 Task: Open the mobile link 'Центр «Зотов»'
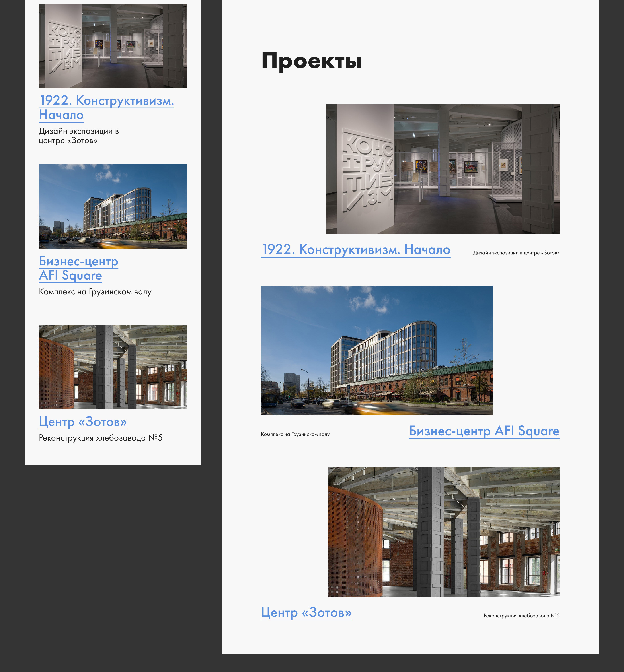[x=83, y=422]
